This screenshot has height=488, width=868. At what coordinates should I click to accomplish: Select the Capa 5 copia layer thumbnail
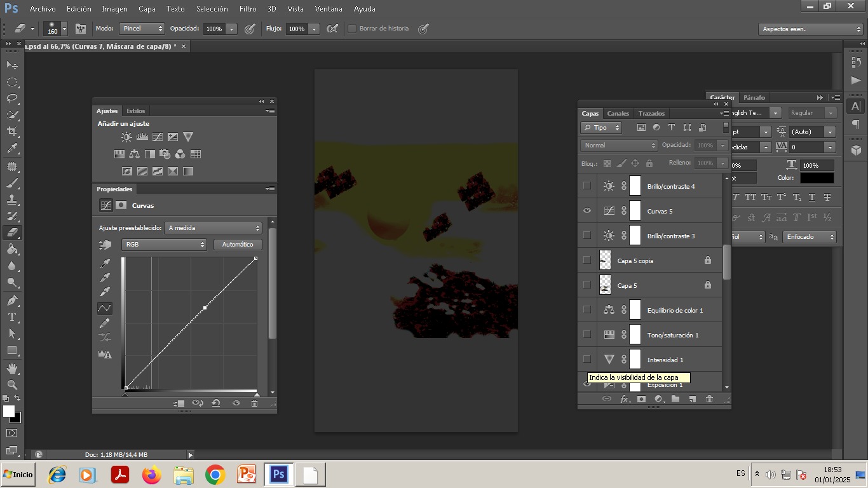605,261
